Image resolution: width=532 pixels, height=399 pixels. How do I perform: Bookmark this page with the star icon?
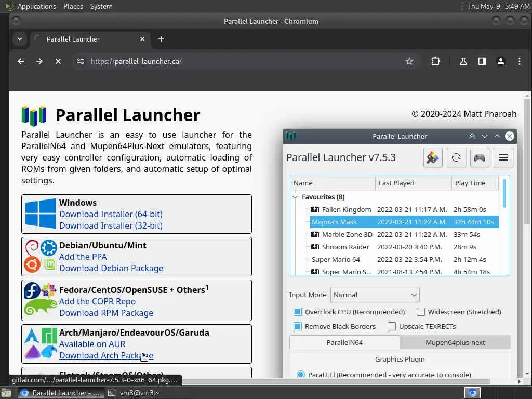pyautogui.click(x=409, y=61)
